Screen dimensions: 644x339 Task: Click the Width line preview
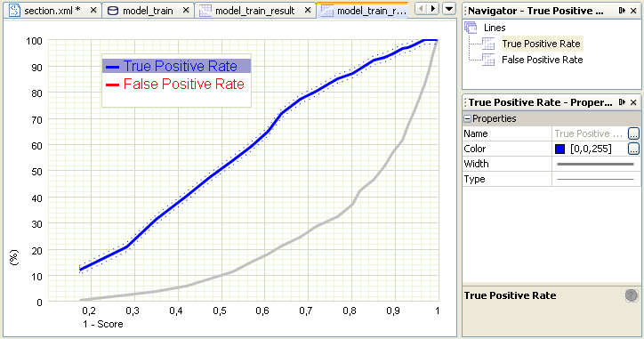595,164
